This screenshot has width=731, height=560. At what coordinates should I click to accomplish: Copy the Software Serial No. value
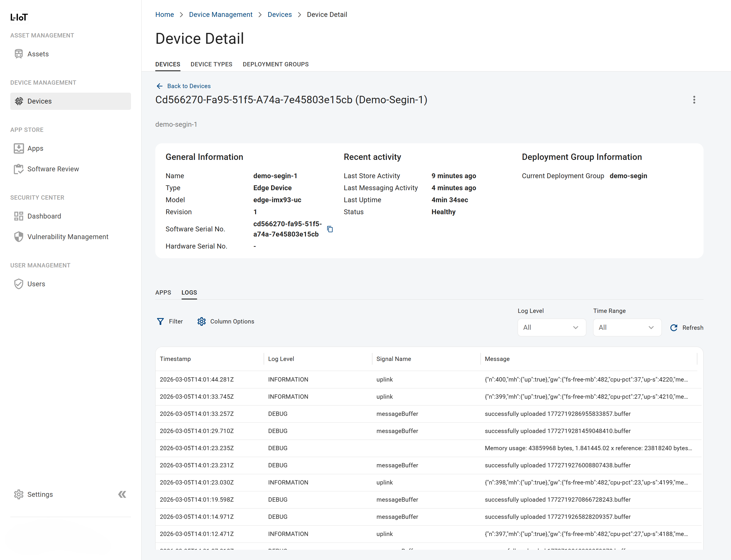[x=330, y=229]
